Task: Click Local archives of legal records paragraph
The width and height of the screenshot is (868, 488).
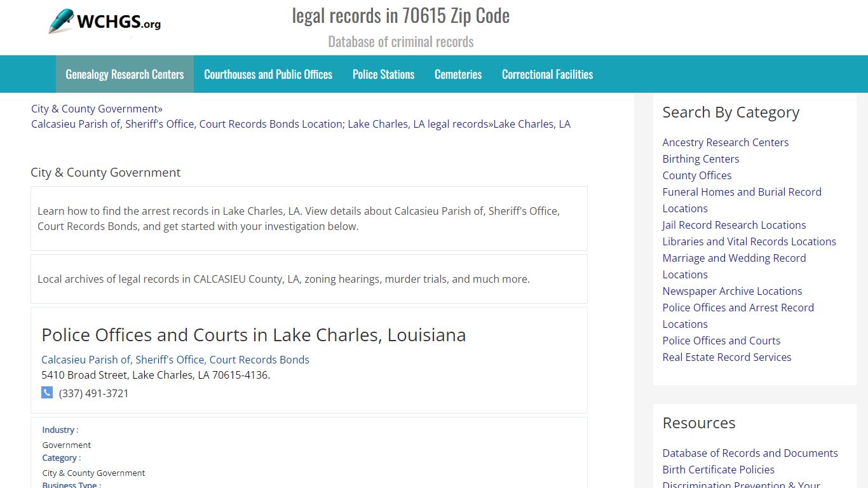Action: pyautogui.click(x=283, y=279)
